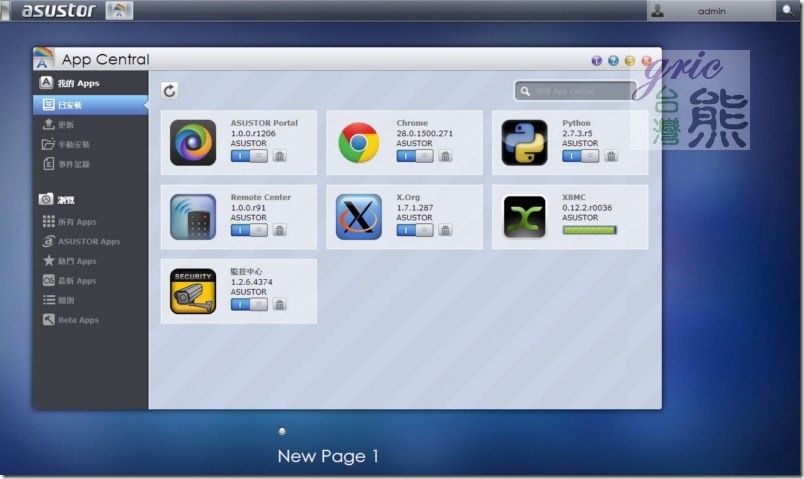
Task: Uninstall X.Org via trash icon
Action: (x=445, y=230)
